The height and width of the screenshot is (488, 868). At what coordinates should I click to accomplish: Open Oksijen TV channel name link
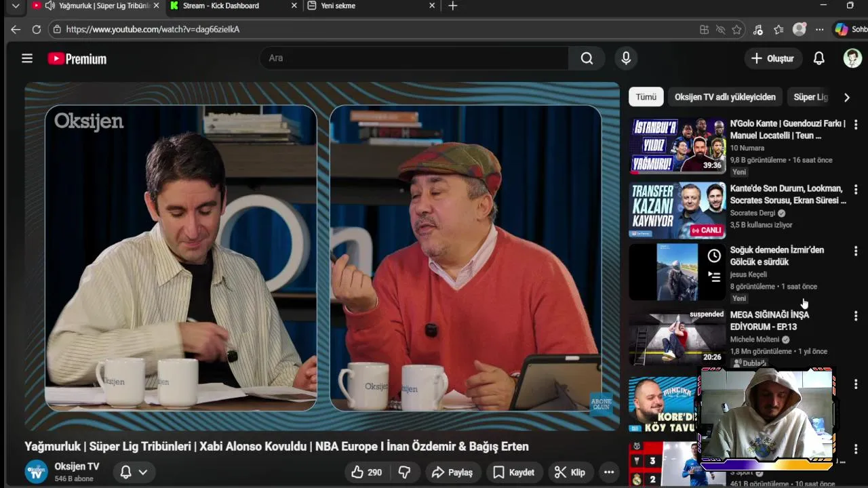pyautogui.click(x=77, y=466)
